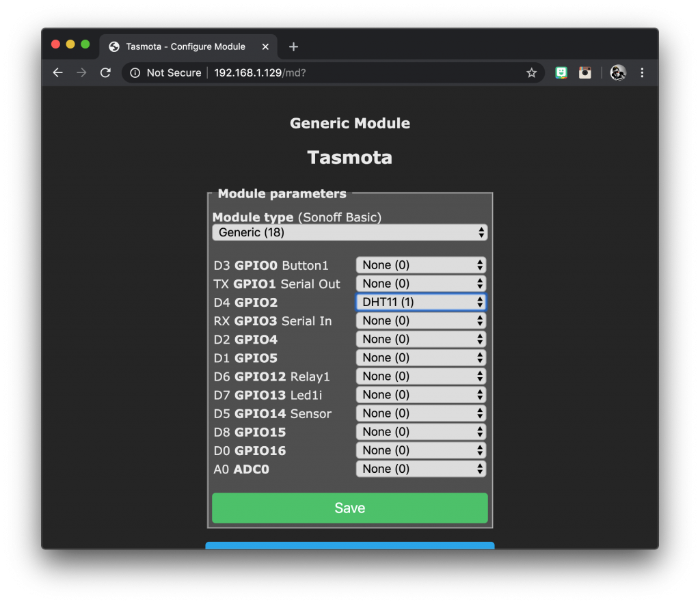Select the Tasmota - Configure Module tab
The width and height of the screenshot is (700, 604).
pyautogui.click(x=188, y=46)
